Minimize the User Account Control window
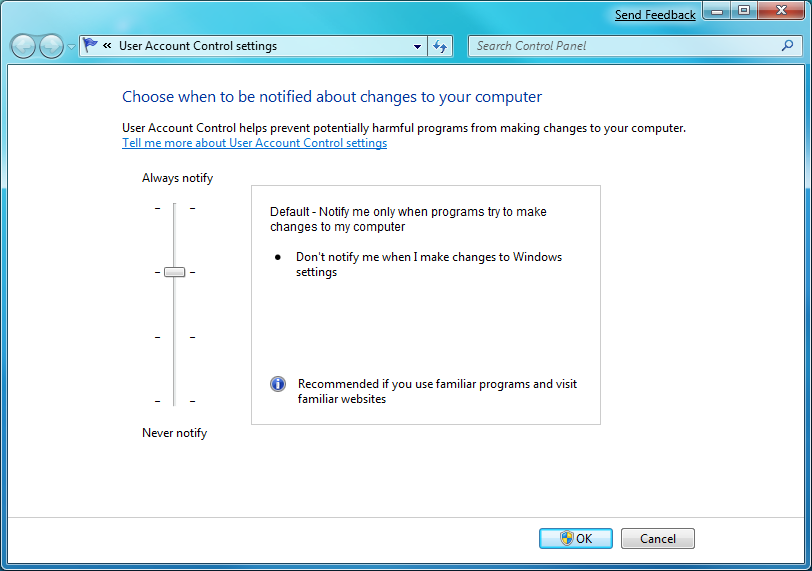Image resolution: width=812 pixels, height=571 pixels. 718,11
